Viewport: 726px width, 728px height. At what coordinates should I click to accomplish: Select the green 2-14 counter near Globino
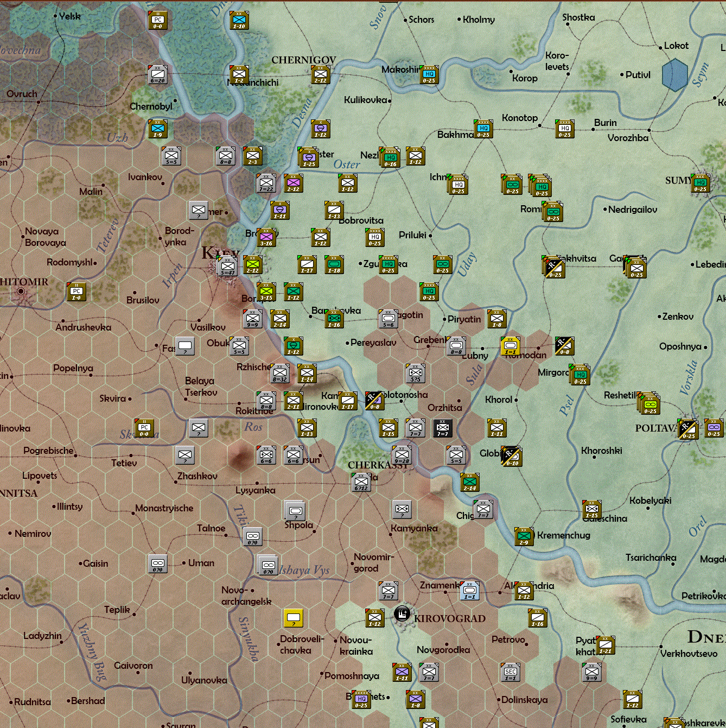click(x=470, y=482)
